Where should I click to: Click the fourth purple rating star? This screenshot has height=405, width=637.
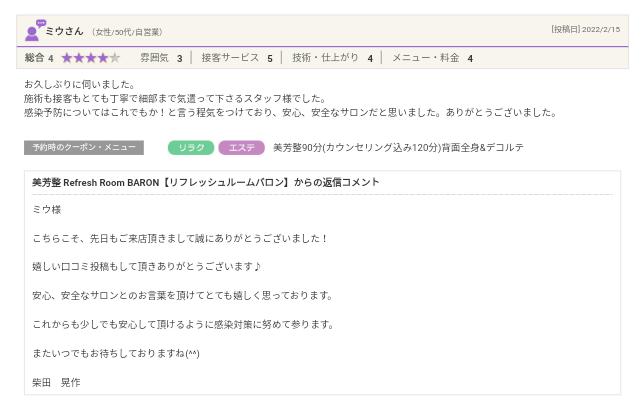coord(103,58)
